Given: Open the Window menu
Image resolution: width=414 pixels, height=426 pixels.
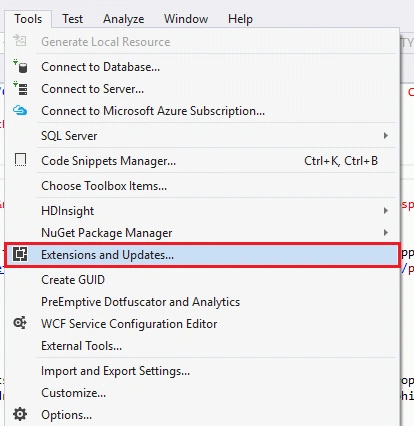Looking at the screenshot, I should coord(186,19).
